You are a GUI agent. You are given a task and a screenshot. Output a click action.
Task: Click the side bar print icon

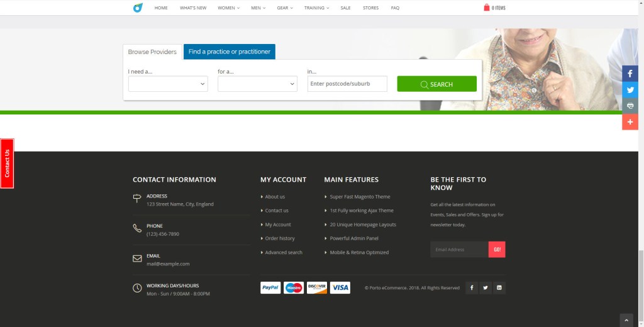point(630,106)
